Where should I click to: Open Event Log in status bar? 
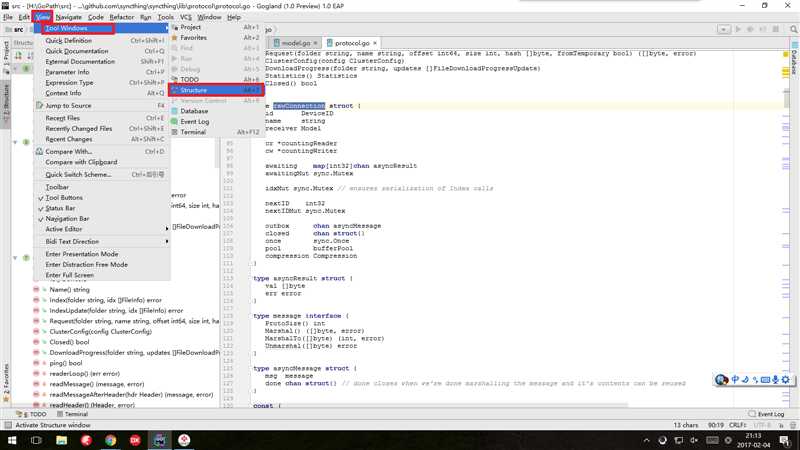tap(766, 414)
